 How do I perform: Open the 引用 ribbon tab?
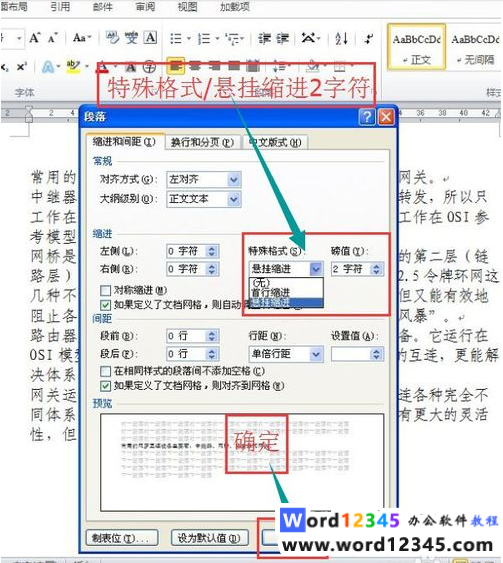click(x=60, y=6)
